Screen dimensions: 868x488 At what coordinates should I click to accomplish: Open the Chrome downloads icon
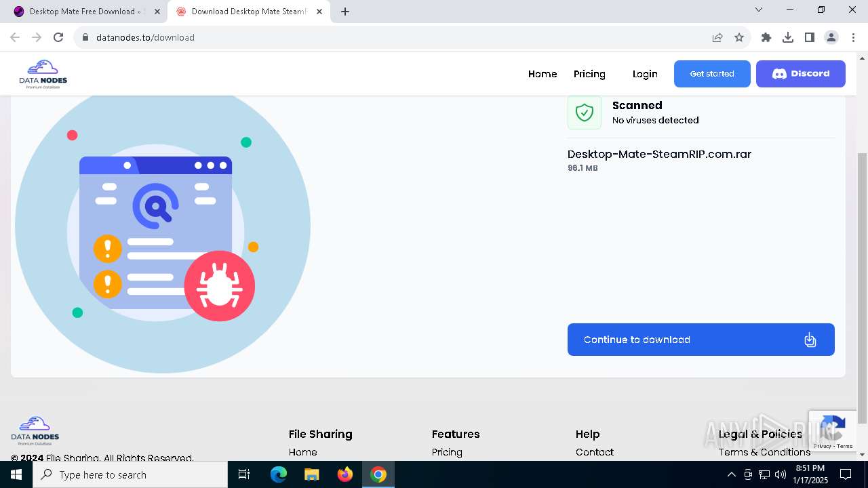[x=788, y=37]
